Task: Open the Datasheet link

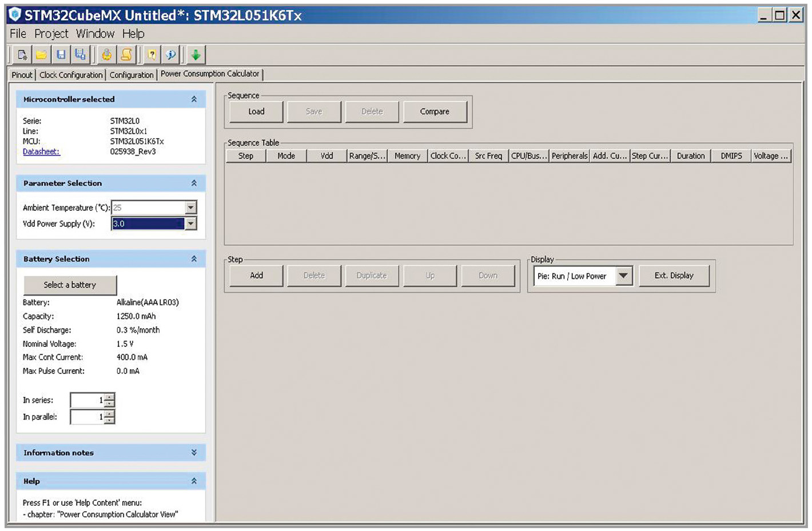Action: [41, 151]
